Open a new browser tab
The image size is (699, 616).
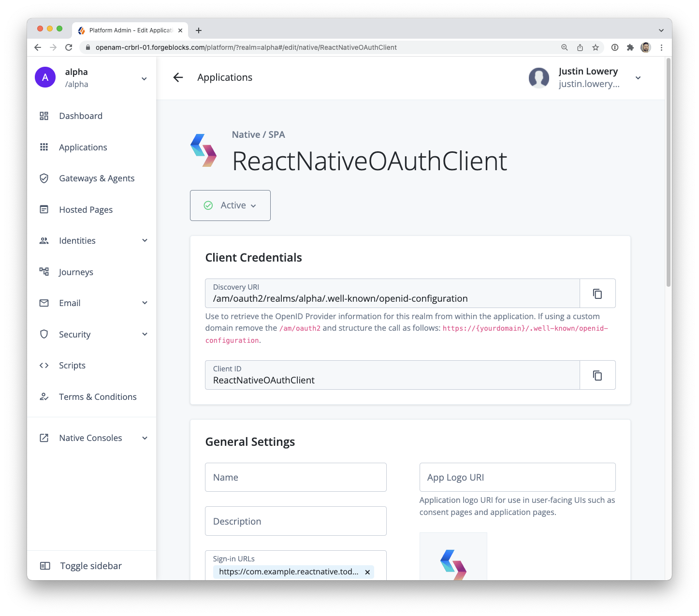pos(199,30)
